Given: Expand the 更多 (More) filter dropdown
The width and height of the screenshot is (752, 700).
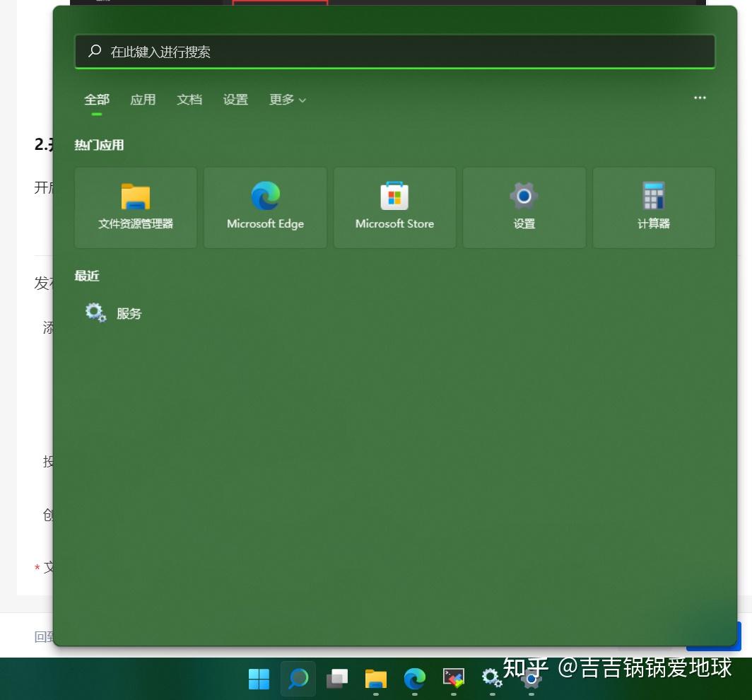Looking at the screenshot, I should coord(287,100).
